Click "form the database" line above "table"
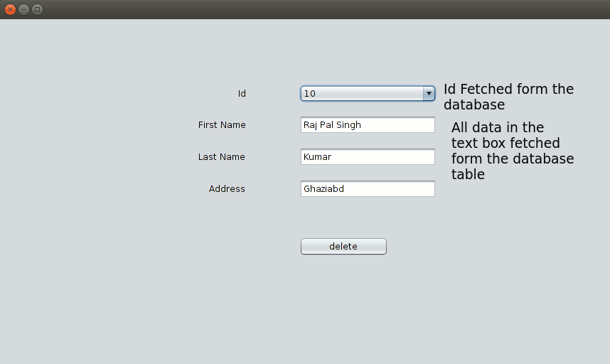 click(x=513, y=159)
